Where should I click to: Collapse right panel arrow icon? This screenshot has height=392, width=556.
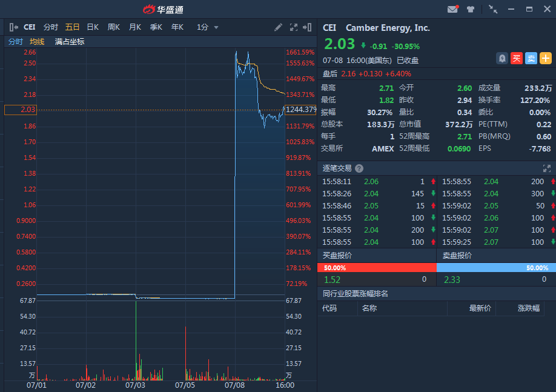coord(307,27)
